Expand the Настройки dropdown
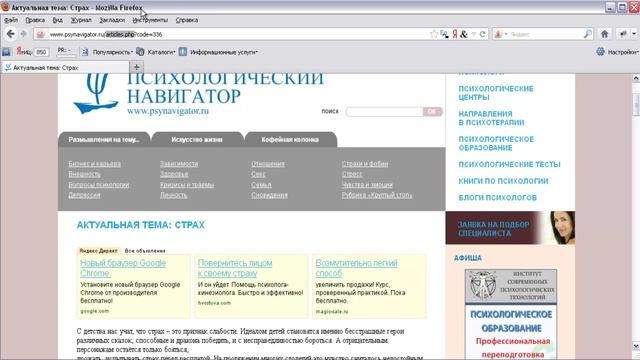Viewport: 640px width, 360px height. pos(637,52)
